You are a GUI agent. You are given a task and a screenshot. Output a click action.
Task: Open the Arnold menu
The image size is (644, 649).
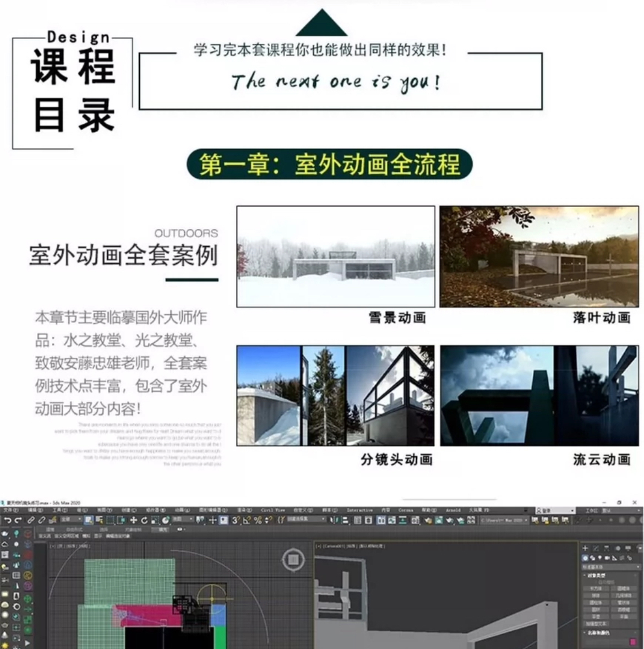click(454, 510)
